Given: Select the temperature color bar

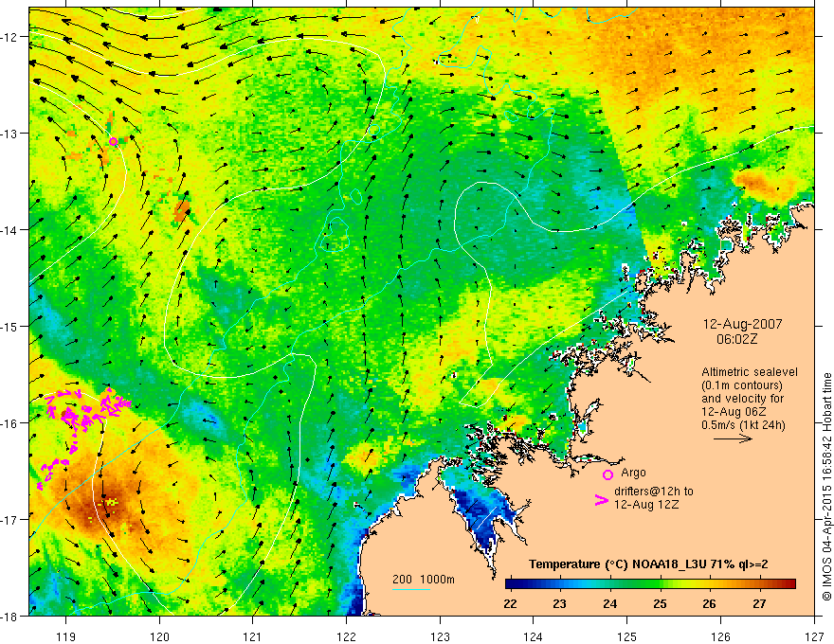Looking at the screenshot, I should [650, 584].
